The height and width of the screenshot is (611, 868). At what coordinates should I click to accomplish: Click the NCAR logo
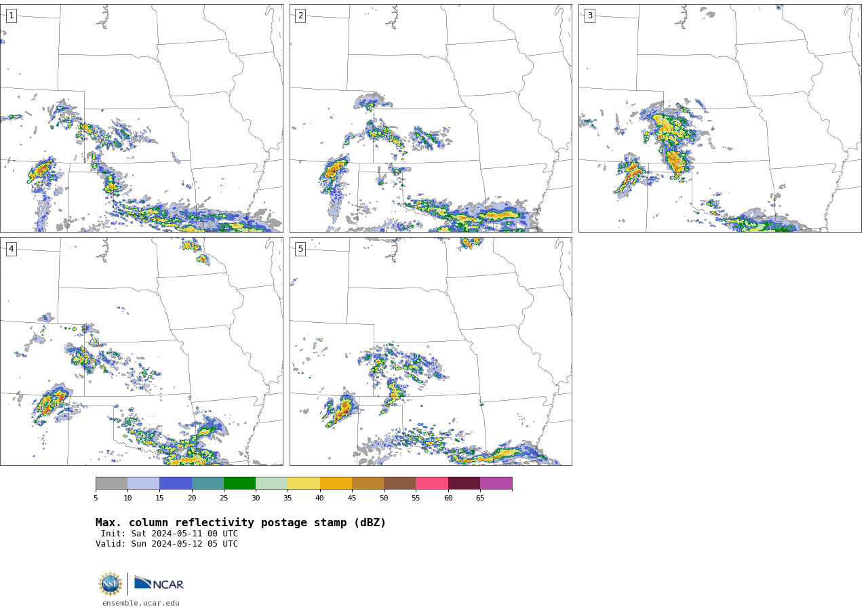point(159,583)
